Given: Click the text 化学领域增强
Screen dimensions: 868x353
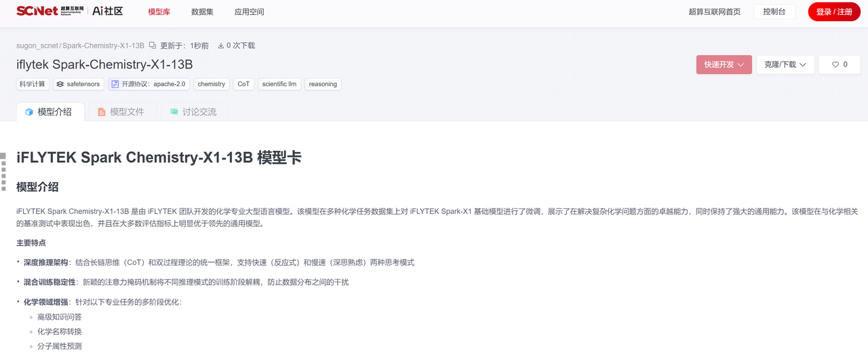Looking at the screenshot, I should pos(46,301).
